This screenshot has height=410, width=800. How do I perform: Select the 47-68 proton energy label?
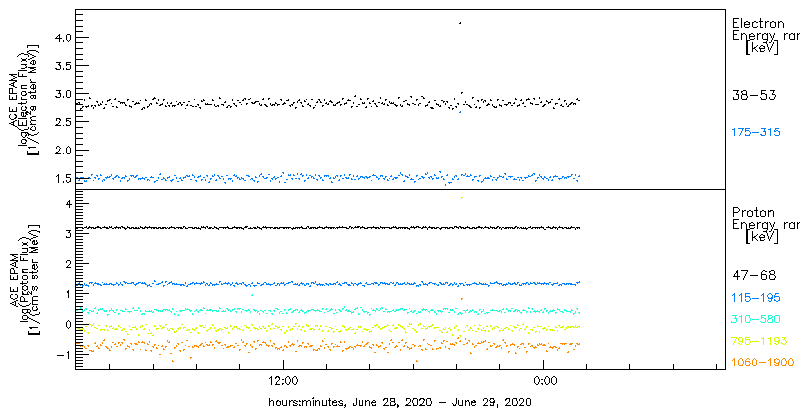754,275
